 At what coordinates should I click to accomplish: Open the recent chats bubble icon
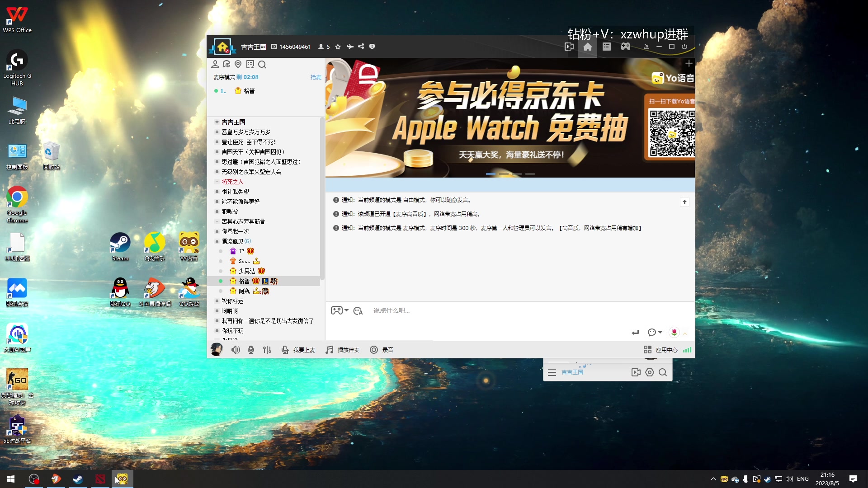click(x=226, y=65)
